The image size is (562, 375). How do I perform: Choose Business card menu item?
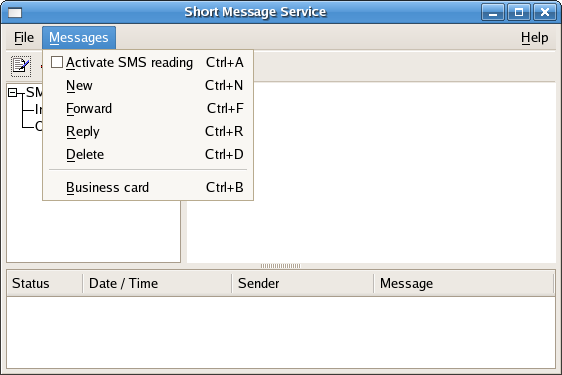(148, 187)
